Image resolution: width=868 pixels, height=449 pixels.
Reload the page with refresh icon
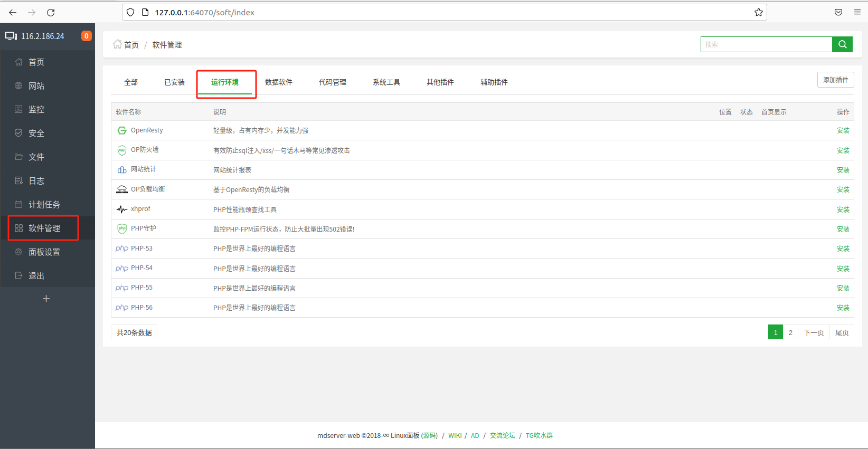(x=51, y=12)
